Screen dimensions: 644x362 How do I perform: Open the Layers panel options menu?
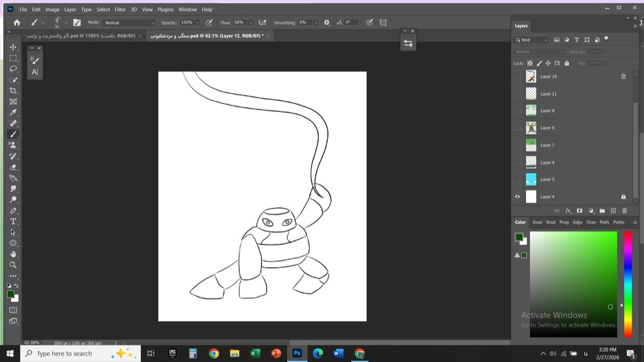635,26
